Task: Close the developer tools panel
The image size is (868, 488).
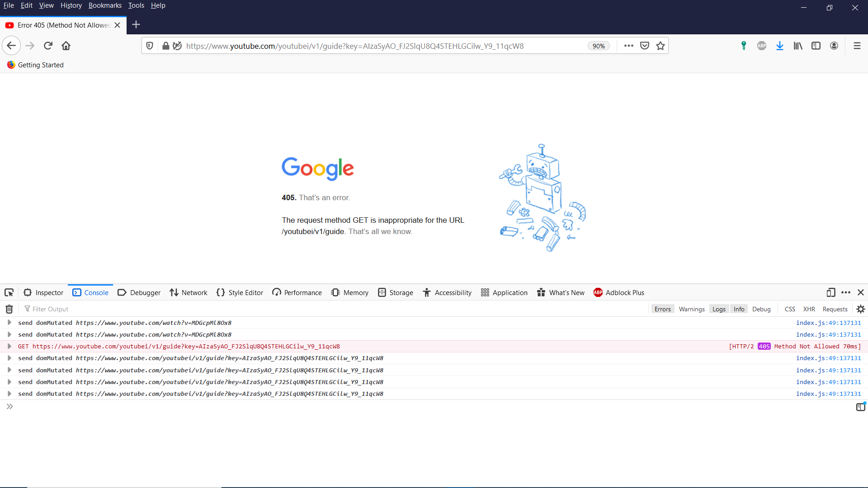Action: (x=861, y=292)
